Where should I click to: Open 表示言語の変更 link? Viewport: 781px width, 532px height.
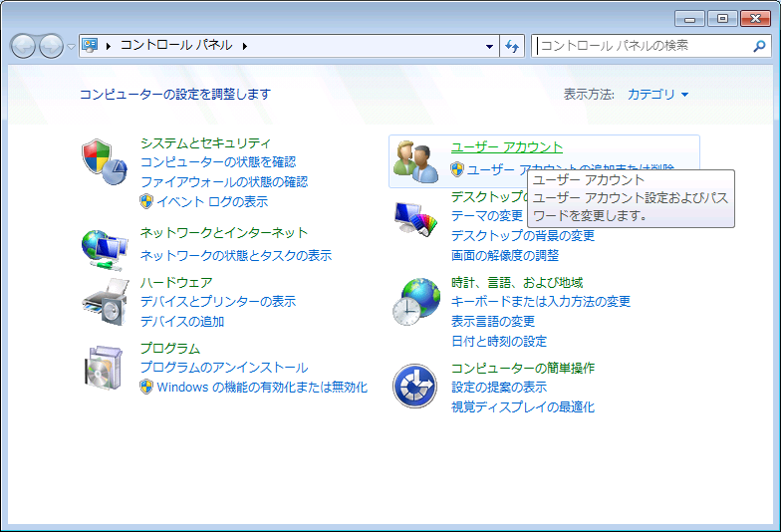tap(492, 321)
